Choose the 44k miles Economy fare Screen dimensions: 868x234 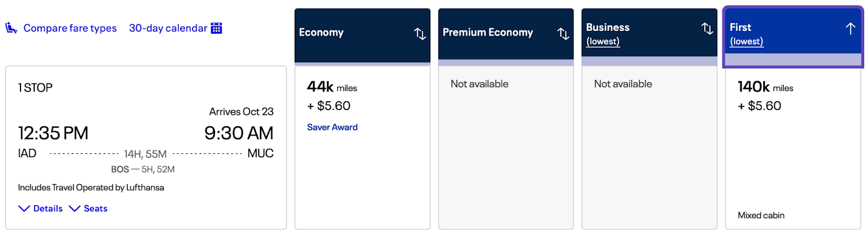[x=332, y=88]
